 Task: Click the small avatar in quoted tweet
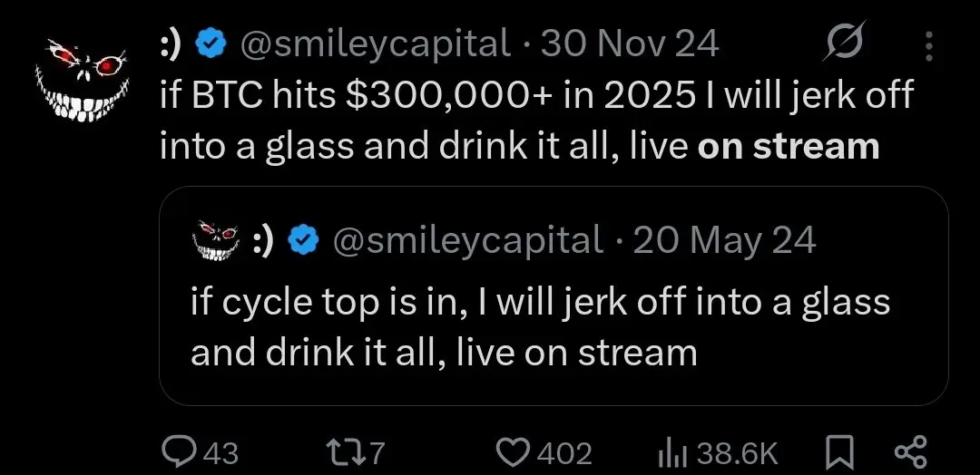(x=216, y=239)
